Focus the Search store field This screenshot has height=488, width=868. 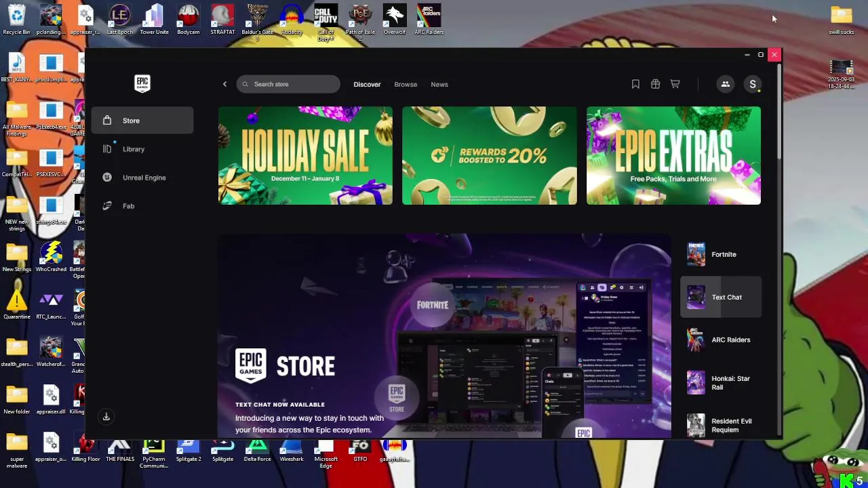coord(288,84)
